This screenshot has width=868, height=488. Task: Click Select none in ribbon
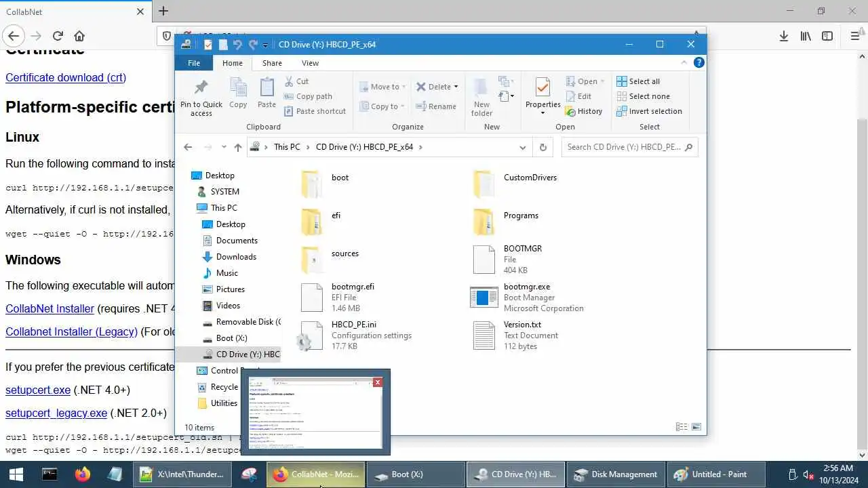[x=643, y=96]
